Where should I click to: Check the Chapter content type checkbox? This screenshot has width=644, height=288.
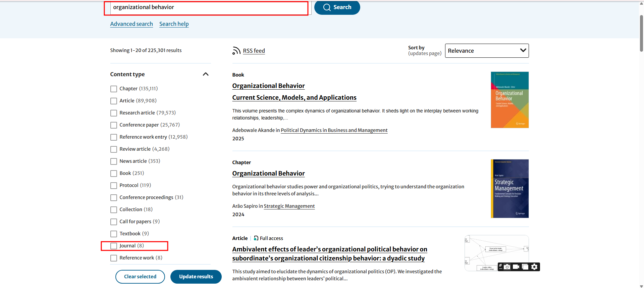tap(114, 89)
